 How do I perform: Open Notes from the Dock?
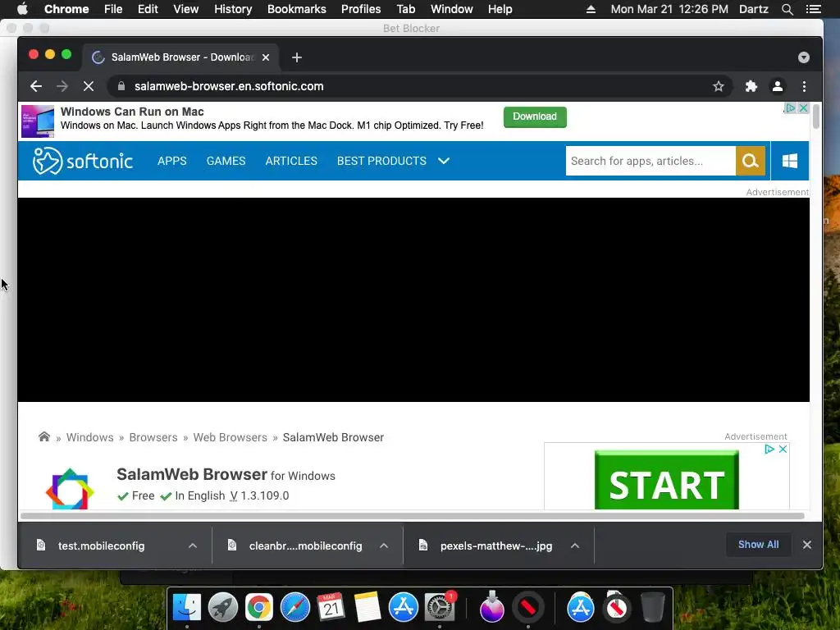click(x=367, y=608)
